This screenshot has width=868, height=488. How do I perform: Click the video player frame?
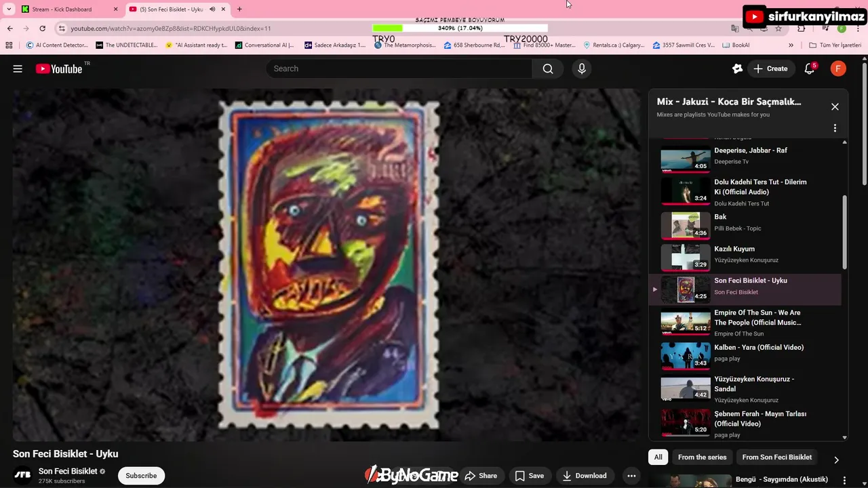click(325, 265)
